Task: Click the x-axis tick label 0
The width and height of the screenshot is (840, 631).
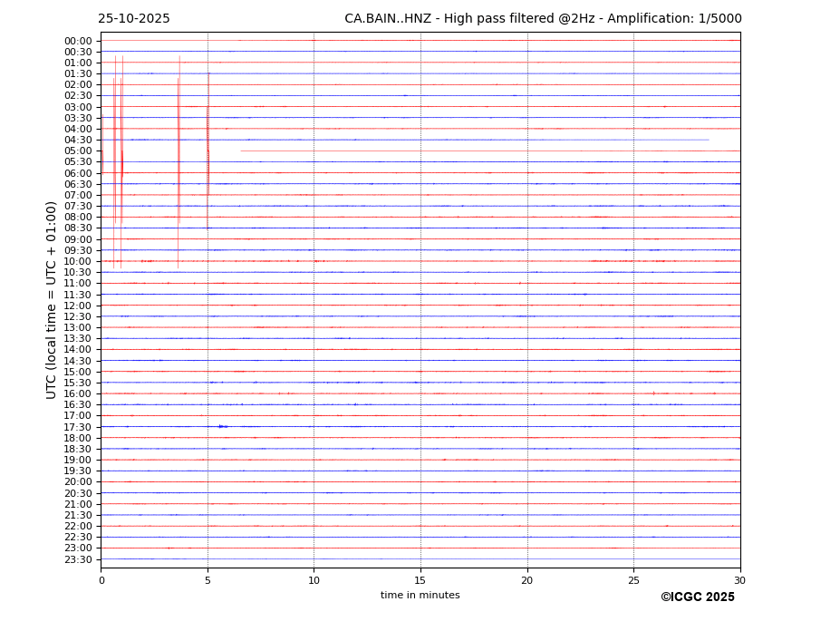Action: click(101, 580)
